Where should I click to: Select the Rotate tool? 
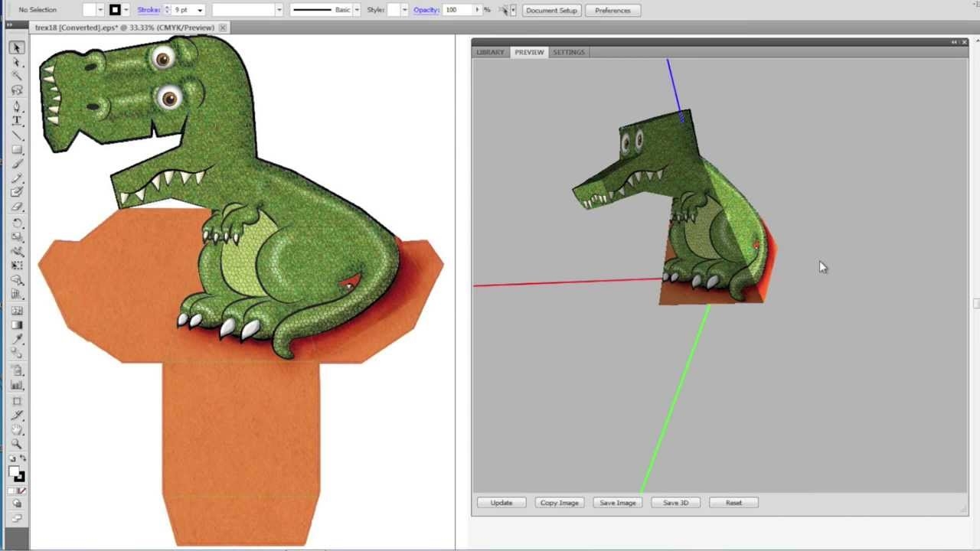point(16,223)
